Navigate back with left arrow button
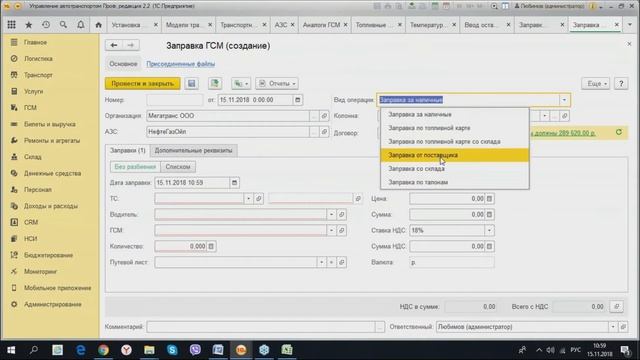 (x=114, y=45)
